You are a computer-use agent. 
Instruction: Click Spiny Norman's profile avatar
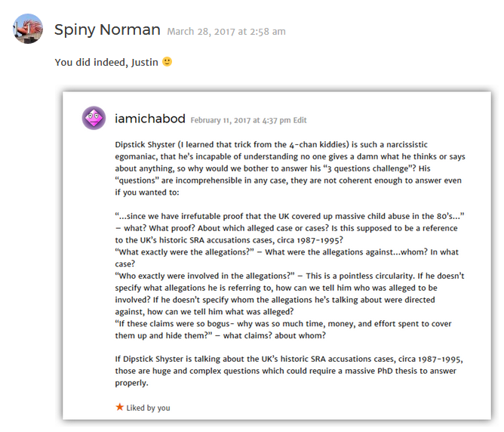[28, 29]
